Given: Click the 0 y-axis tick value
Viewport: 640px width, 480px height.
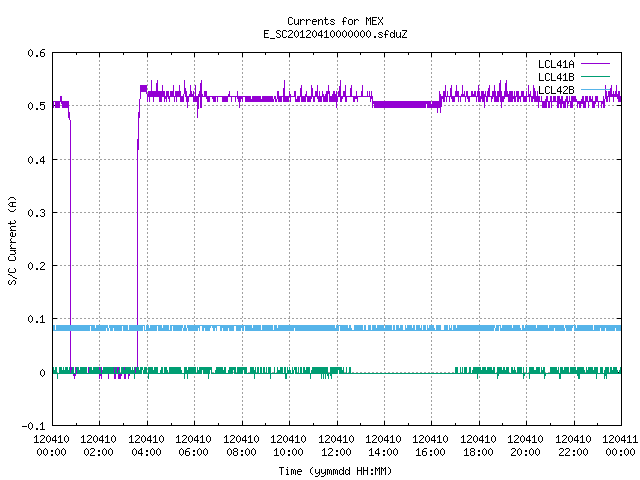Looking at the screenshot, I should click(42, 373).
